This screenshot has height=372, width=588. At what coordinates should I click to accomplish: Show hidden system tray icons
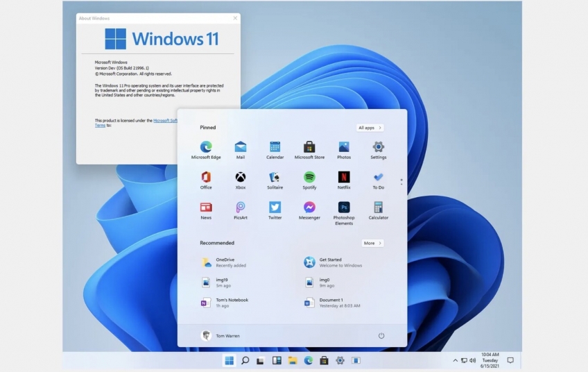pyautogui.click(x=456, y=361)
